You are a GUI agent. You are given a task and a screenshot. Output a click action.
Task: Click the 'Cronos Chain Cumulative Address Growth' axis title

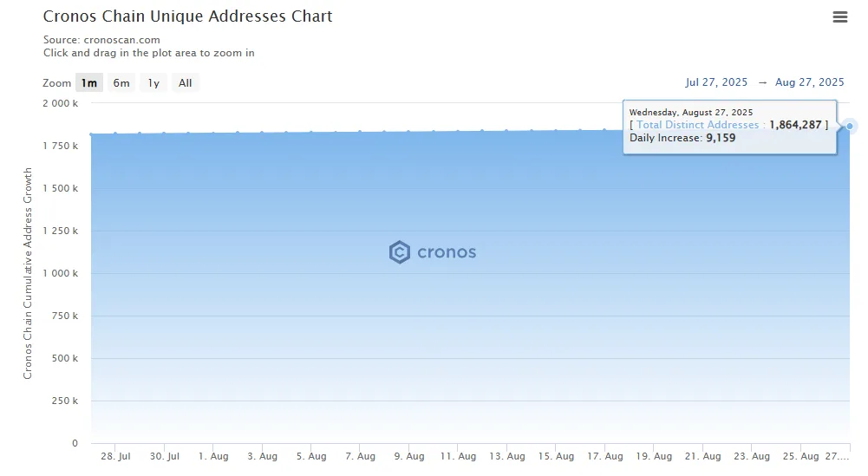28,273
